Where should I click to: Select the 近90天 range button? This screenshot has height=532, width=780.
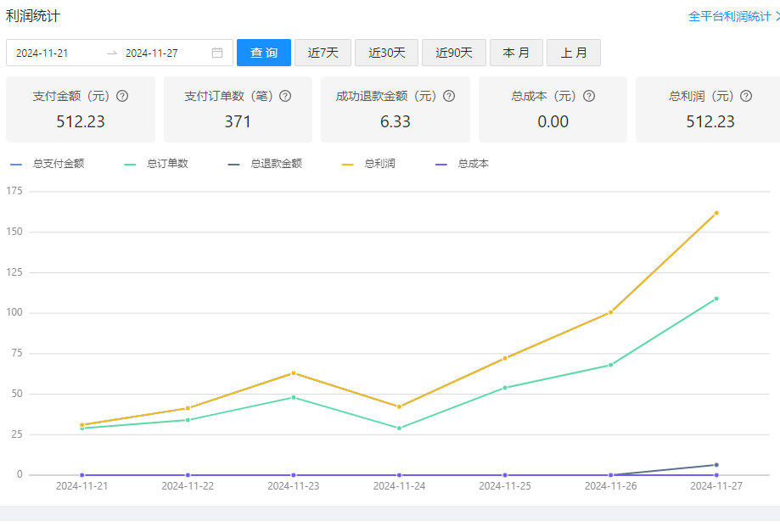pos(453,52)
